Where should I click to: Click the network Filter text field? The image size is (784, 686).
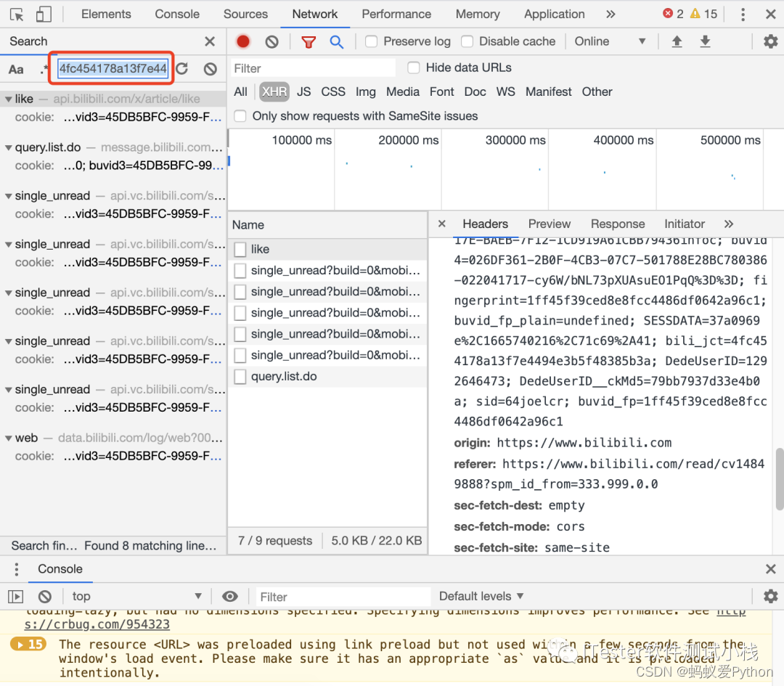(x=313, y=68)
